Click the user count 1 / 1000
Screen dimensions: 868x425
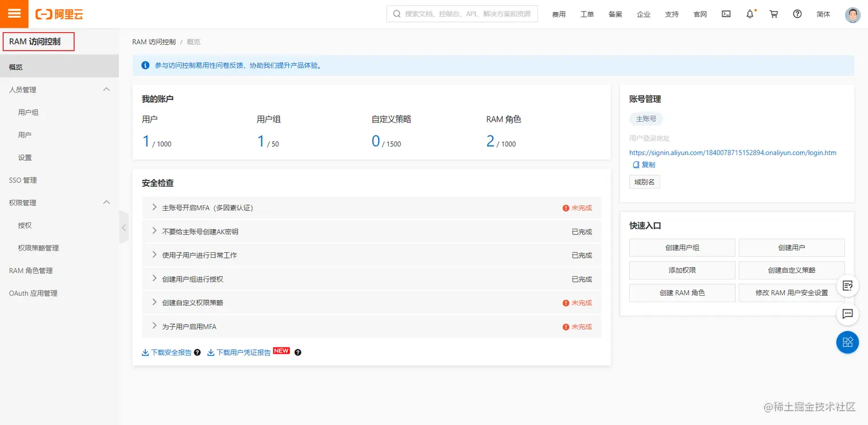[x=157, y=141]
